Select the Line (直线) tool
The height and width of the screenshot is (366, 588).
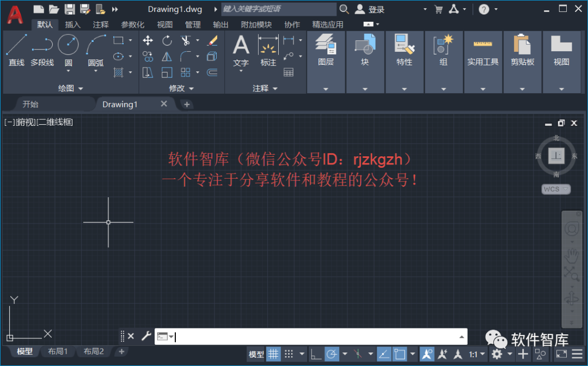point(16,50)
